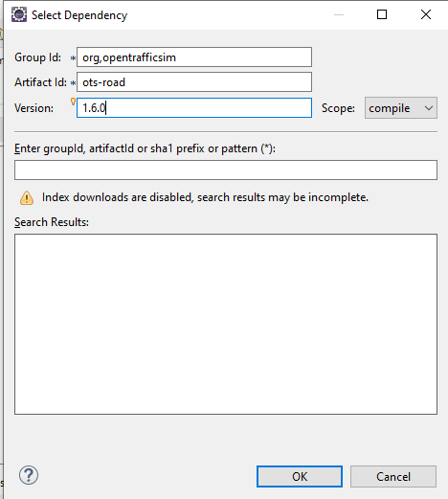Viewport: 448px width, 499px height.
Task: Click the groupId/artifactId search pattern box
Action: click(226, 170)
